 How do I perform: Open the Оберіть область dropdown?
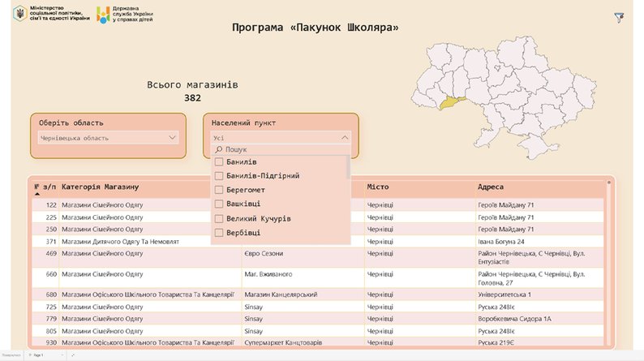click(109, 138)
